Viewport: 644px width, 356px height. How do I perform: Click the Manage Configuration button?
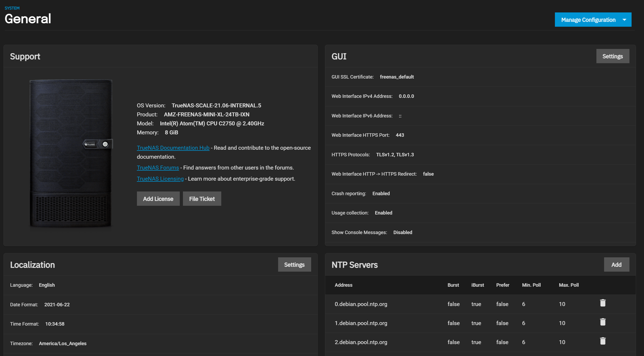588,20
